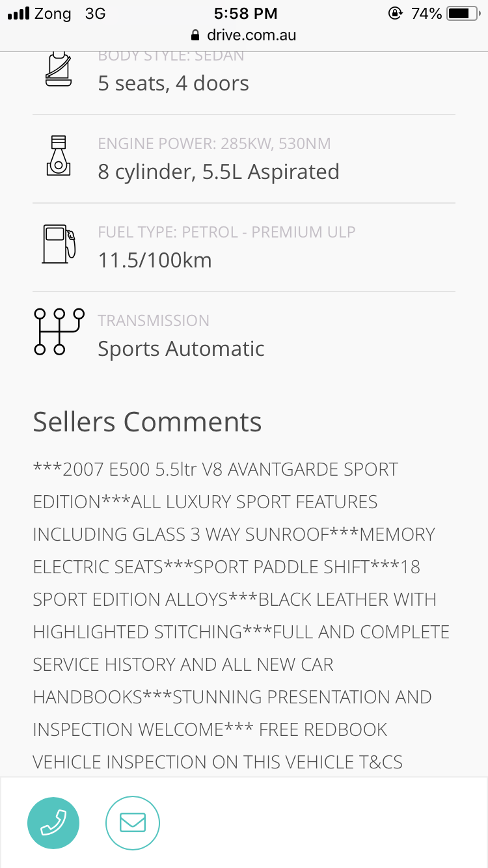The width and height of the screenshot is (488, 868).
Task: Click the '11.5/100km' fuel consumption text
Action: 155,260
